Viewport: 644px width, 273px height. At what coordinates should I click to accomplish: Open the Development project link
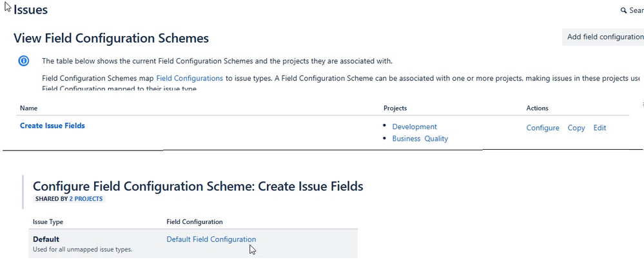tap(415, 127)
